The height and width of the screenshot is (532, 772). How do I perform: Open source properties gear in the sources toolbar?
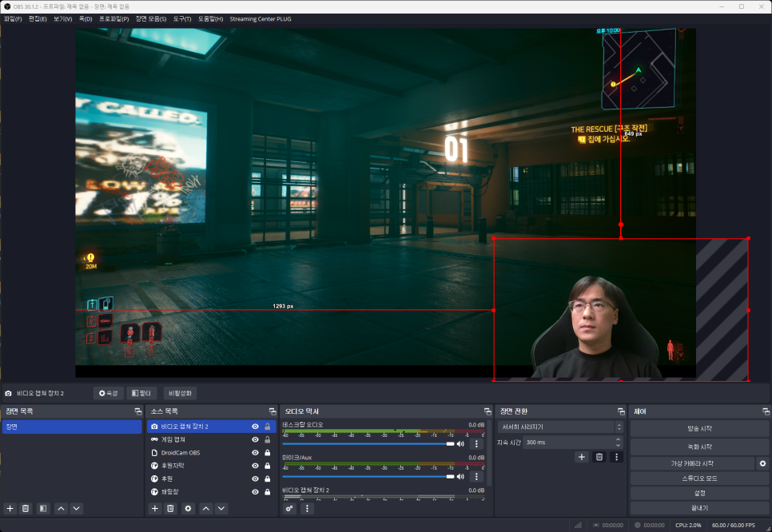coord(188,508)
